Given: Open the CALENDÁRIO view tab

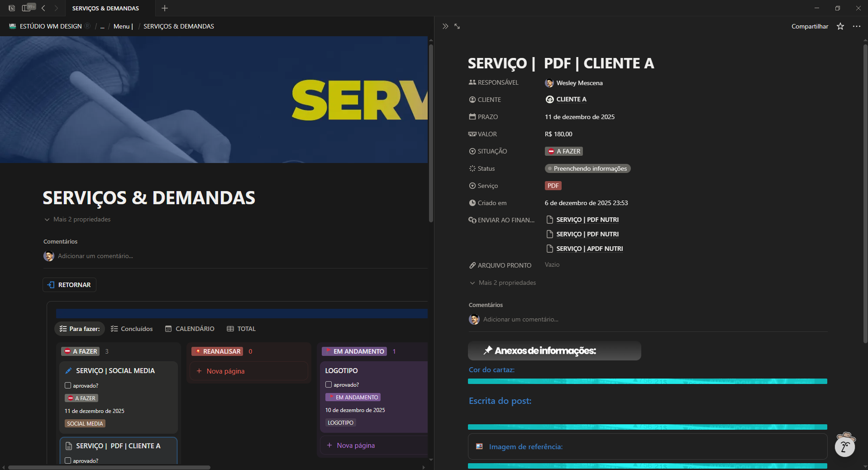Looking at the screenshot, I should (190, 329).
